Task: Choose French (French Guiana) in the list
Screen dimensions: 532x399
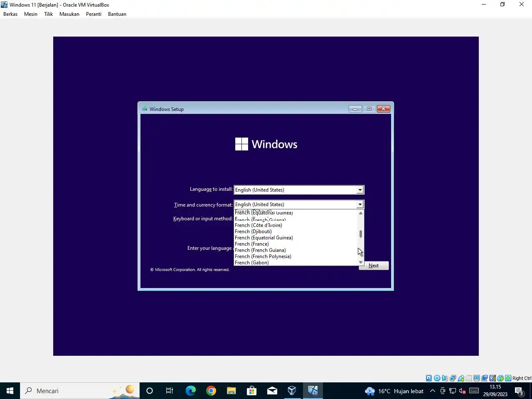Action: [260, 250]
